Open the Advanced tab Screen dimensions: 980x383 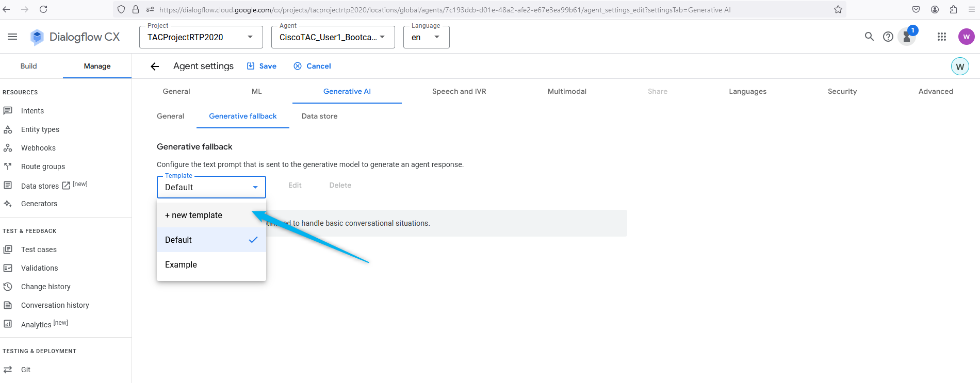click(x=936, y=91)
